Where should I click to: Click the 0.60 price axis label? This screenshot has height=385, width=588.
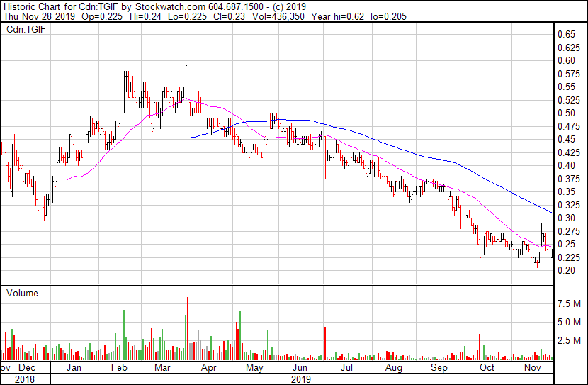pos(566,60)
